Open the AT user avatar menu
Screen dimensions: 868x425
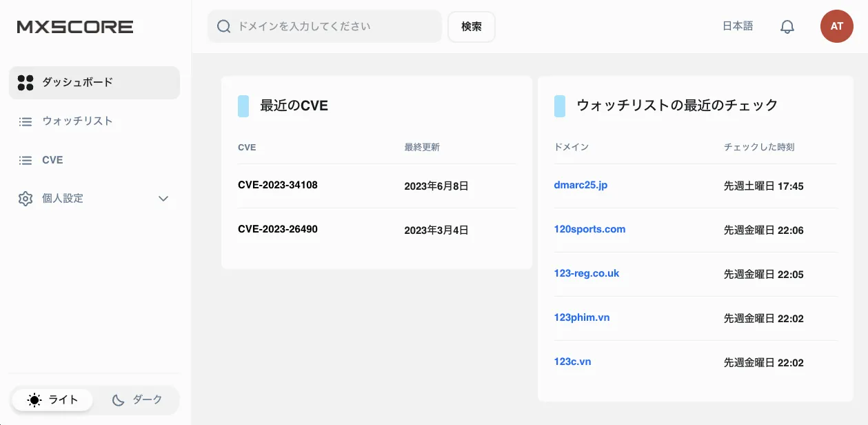(836, 27)
